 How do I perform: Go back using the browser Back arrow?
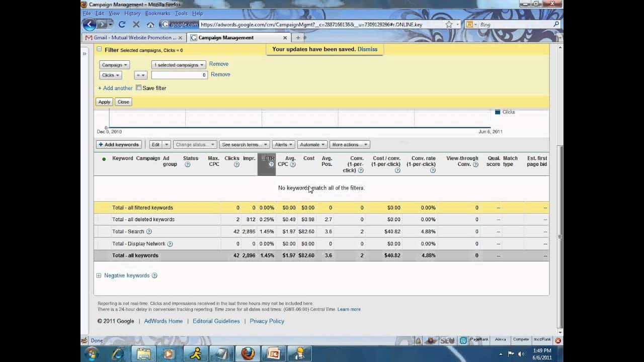click(x=90, y=24)
